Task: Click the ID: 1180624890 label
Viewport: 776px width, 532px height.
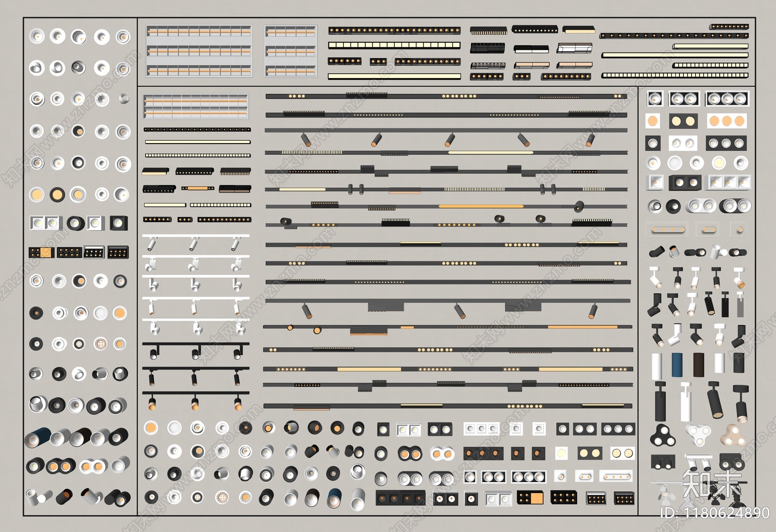Action: point(715,513)
